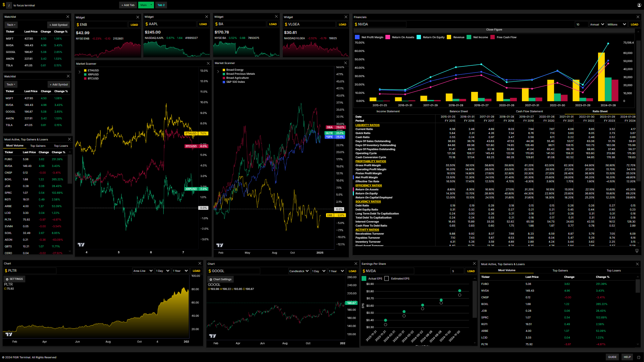644x362 pixels.
Task: Expand the commodities scanner legend chevron
Action: pyautogui.click(x=218, y=71)
